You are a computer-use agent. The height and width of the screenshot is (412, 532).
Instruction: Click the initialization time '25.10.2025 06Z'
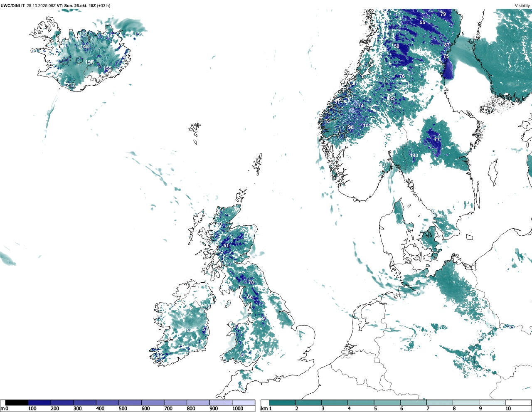(41, 5)
